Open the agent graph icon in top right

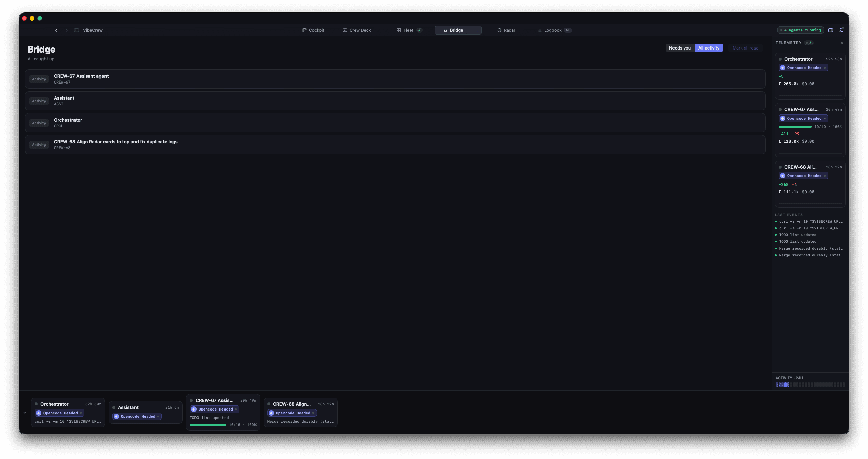click(x=841, y=30)
